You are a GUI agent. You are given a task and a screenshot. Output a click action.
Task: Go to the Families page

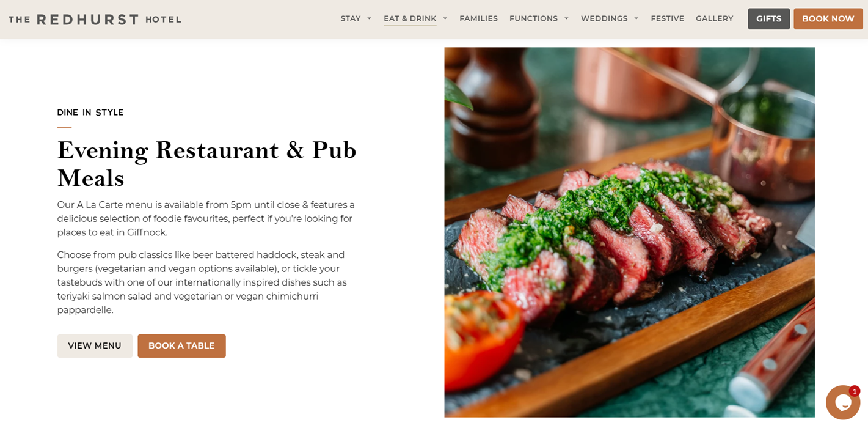point(478,19)
